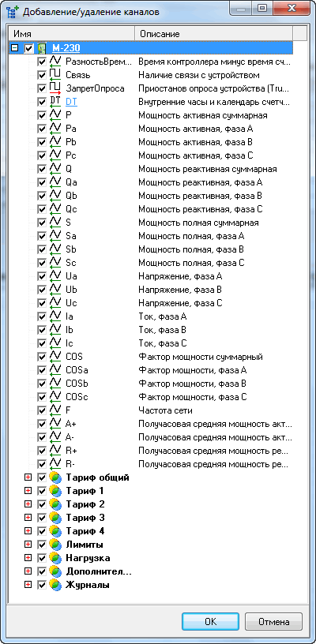The width and height of the screenshot is (316, 644).
Task: Click the ЗапретОпроса discrete signal icon
Action: point(55,88)
